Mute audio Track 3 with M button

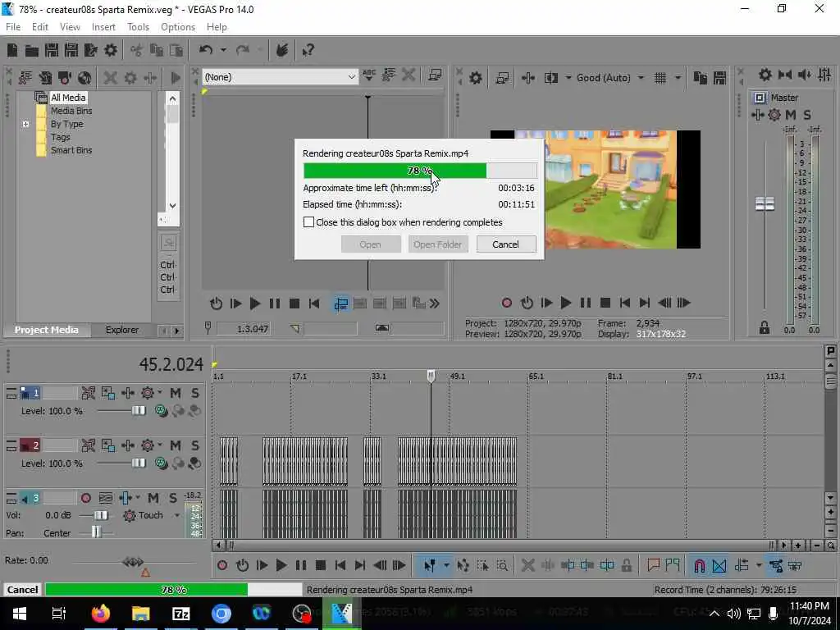153,499
